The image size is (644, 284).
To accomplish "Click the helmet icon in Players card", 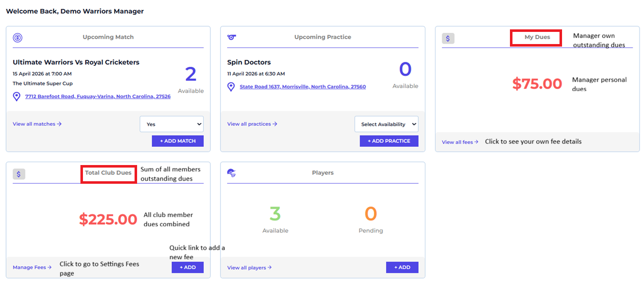I will [232, 173].
